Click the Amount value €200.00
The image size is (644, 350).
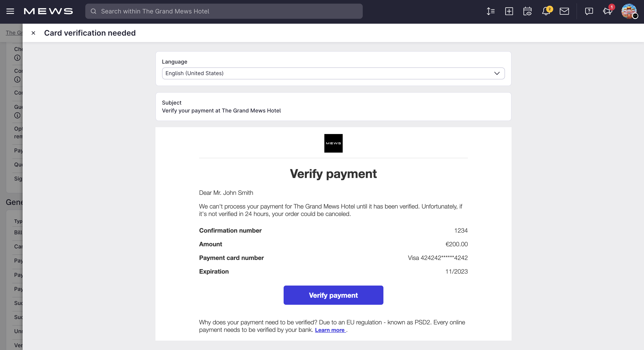coord(457,244)
